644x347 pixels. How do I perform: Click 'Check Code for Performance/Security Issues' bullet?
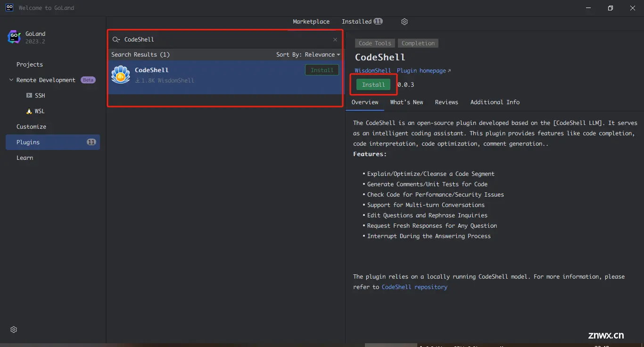[x=436, y=195]
